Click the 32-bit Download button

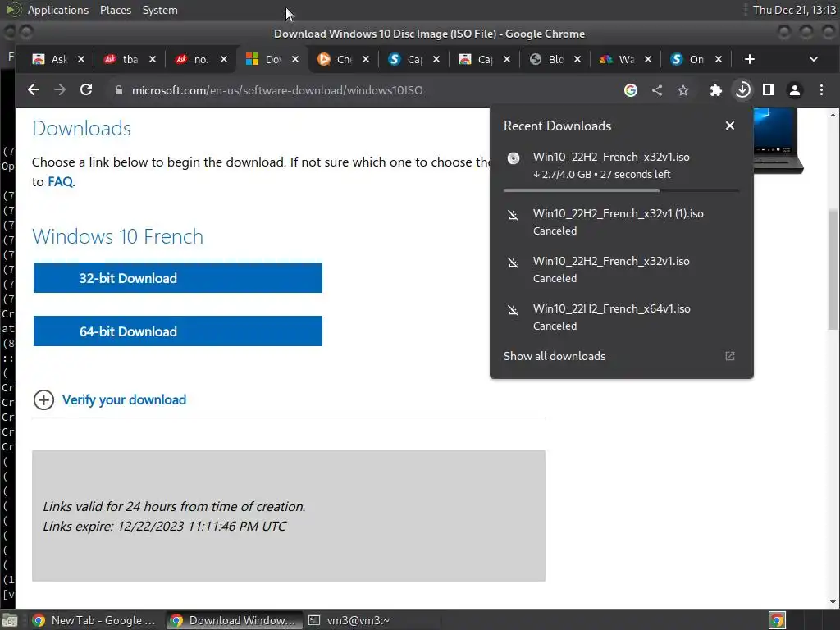point(178,277)
